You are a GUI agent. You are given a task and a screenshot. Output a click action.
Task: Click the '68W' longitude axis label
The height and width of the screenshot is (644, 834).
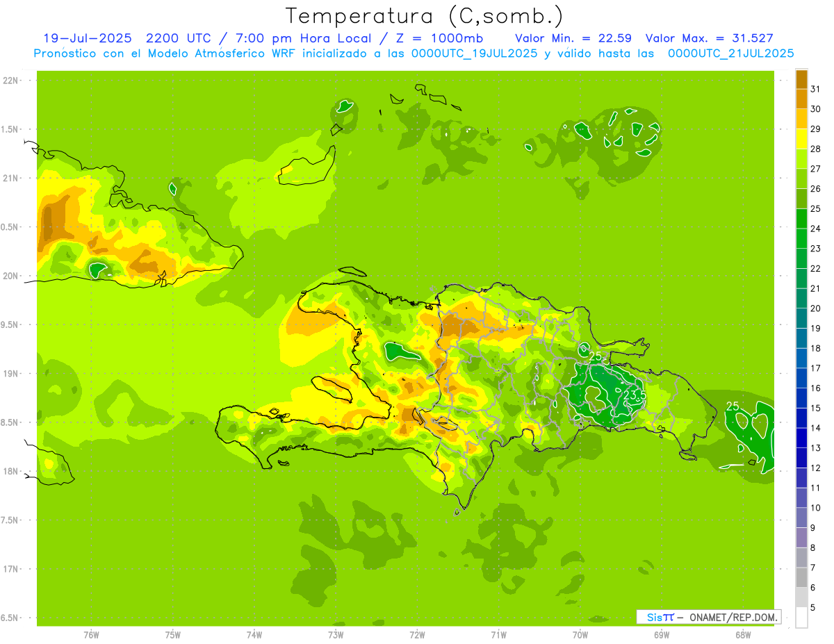742,635
